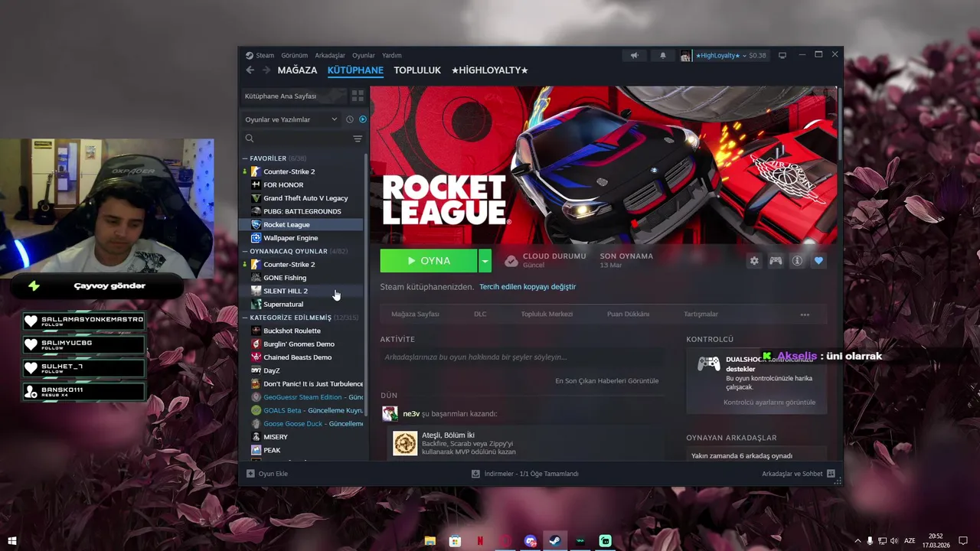The width and height of the screenshot is (980, 551).
Task: Click Tercih edilen kopyayı değiştir link
Action: pyautogui.click(x=528, y=287)
